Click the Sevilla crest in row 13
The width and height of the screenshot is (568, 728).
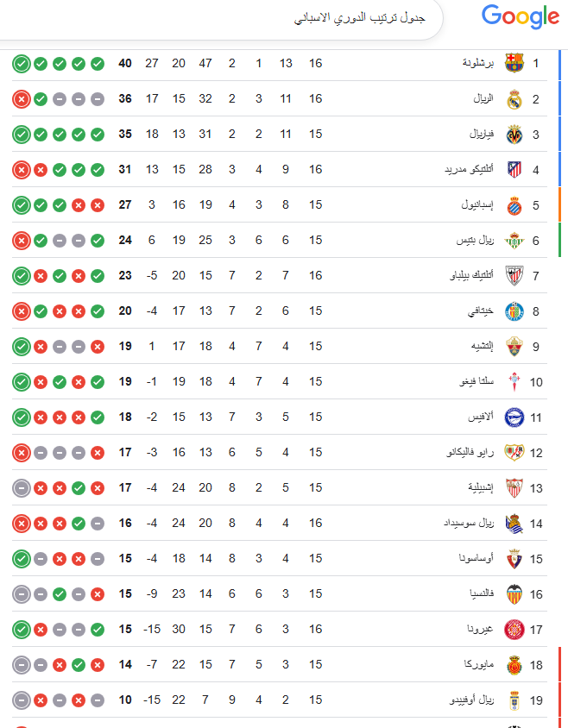[x=514, y=487]
